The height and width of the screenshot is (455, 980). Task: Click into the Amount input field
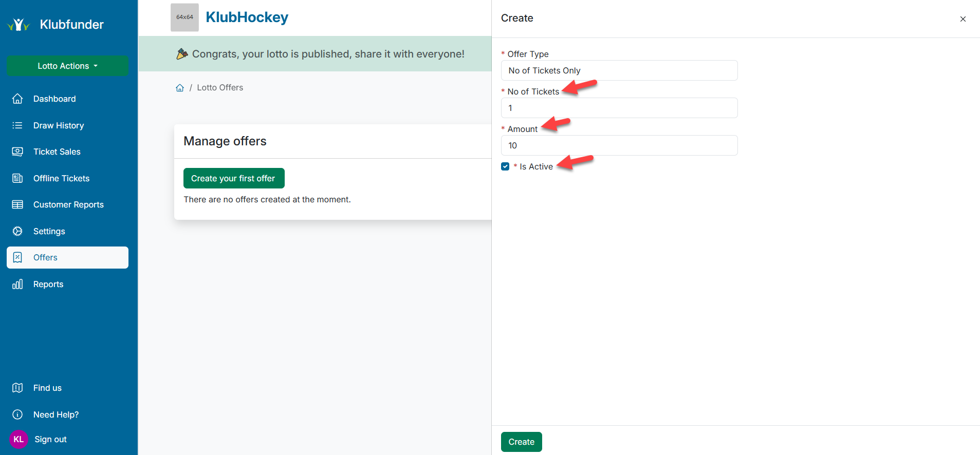619,145
